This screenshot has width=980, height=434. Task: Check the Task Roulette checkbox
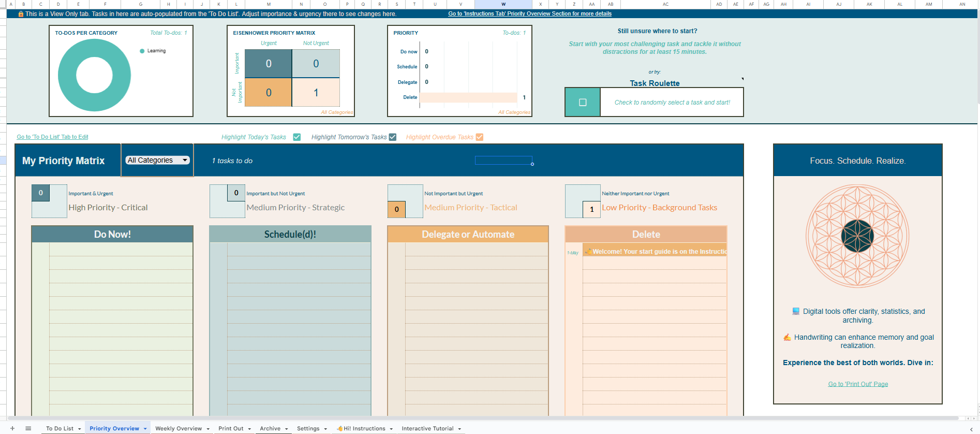(x=583, y=103)
